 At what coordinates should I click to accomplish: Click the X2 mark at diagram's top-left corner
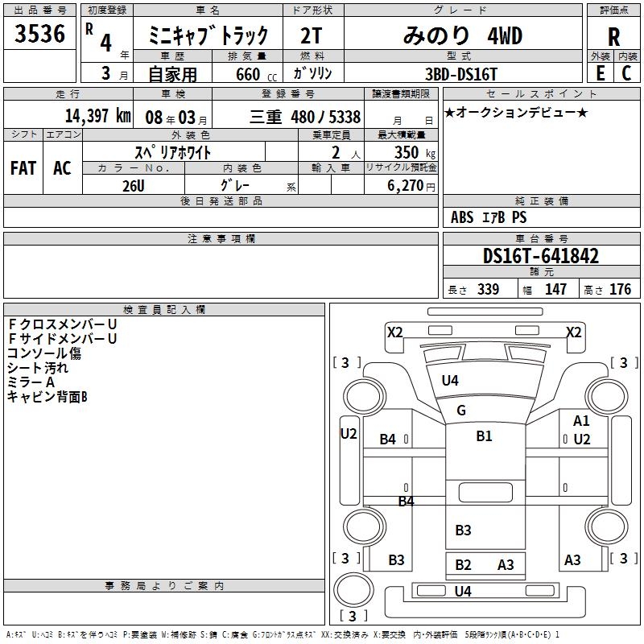(x=394, y=332)
